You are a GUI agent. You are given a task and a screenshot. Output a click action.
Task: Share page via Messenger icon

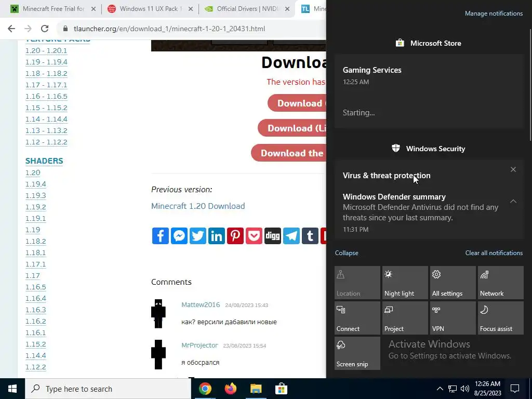click(x=179, y=236)
